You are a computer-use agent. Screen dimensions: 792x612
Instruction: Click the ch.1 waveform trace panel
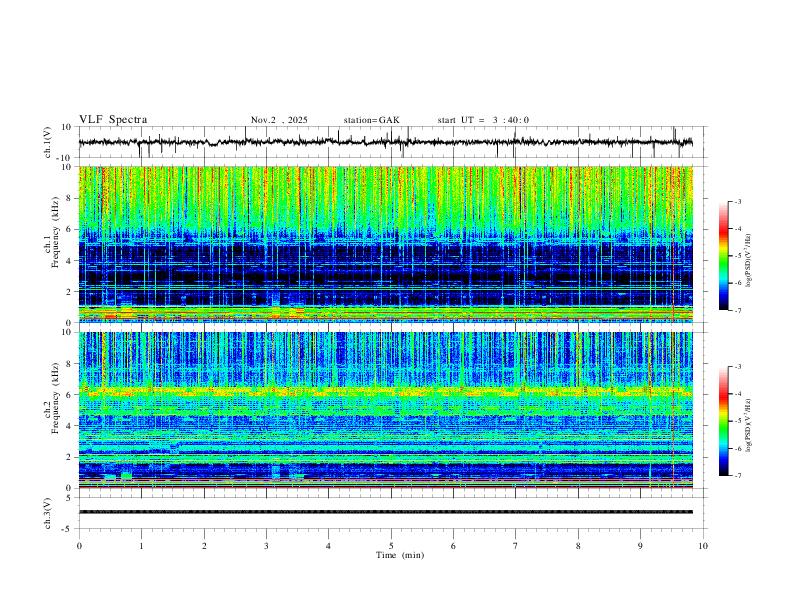click(x=391, y=142)
